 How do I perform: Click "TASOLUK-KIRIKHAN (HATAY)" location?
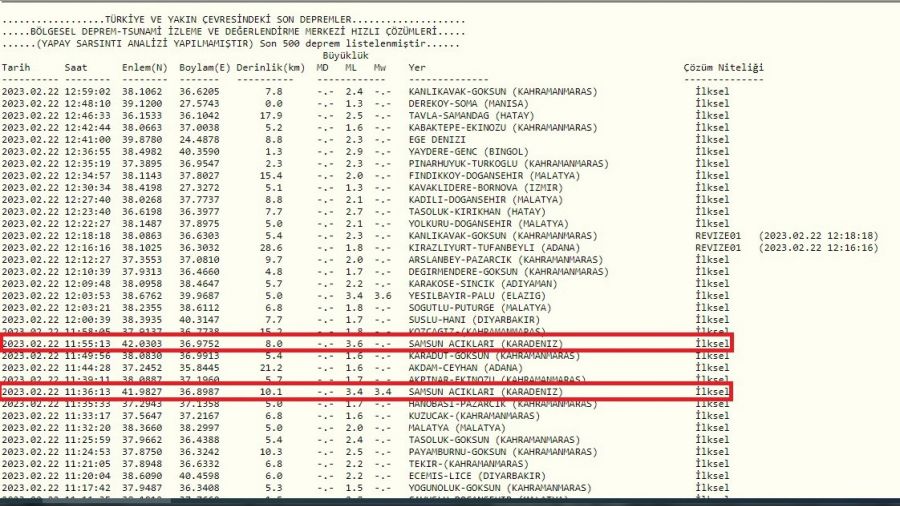(x=477, y=212)
